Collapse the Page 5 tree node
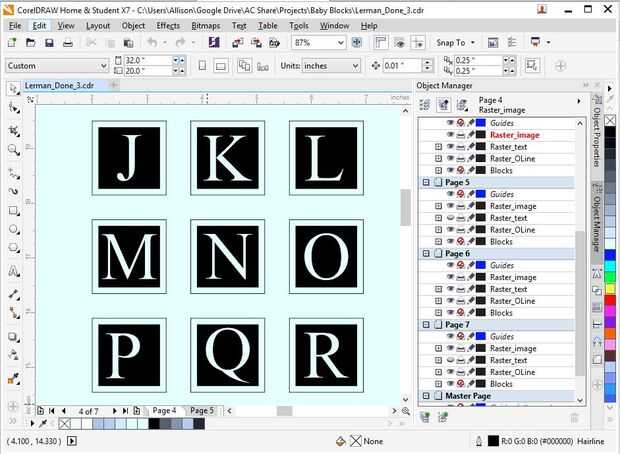 (426, 182)
